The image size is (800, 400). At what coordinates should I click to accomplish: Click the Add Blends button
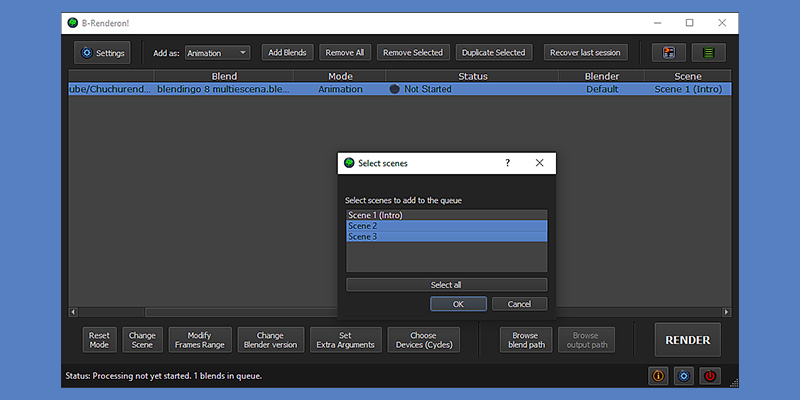[288, 52]
